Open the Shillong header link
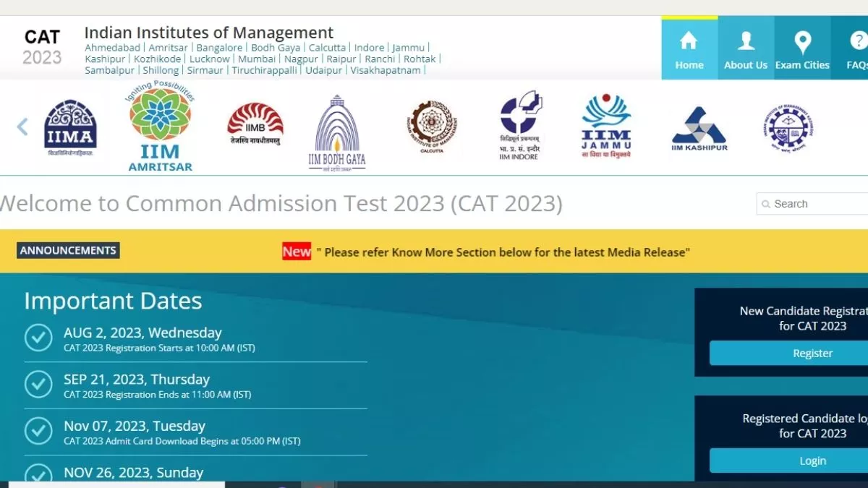This screenshot has width=868, height=488. tap(161, 70)
